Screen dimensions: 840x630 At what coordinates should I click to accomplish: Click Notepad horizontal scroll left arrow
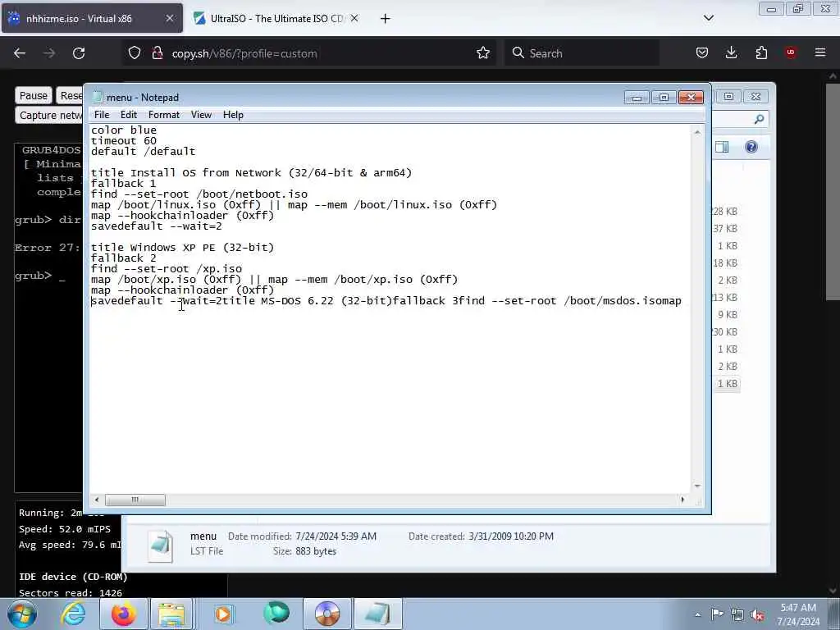(x=97, y=500)
